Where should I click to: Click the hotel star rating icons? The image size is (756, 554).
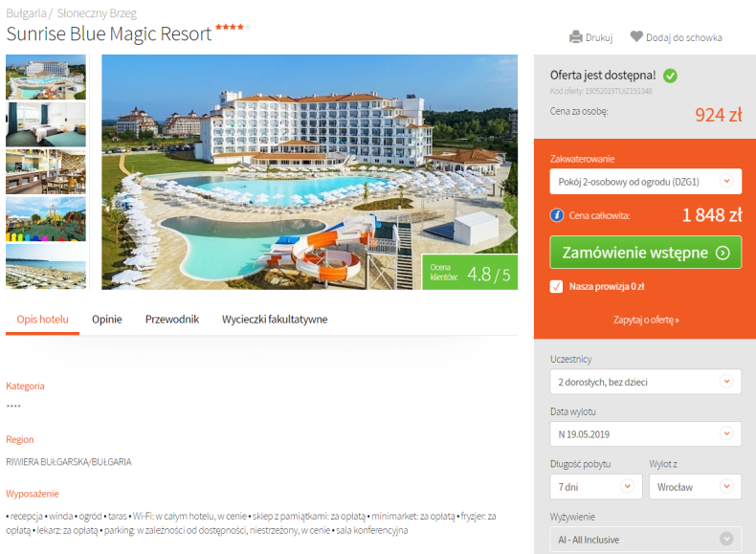click(233, 27)
